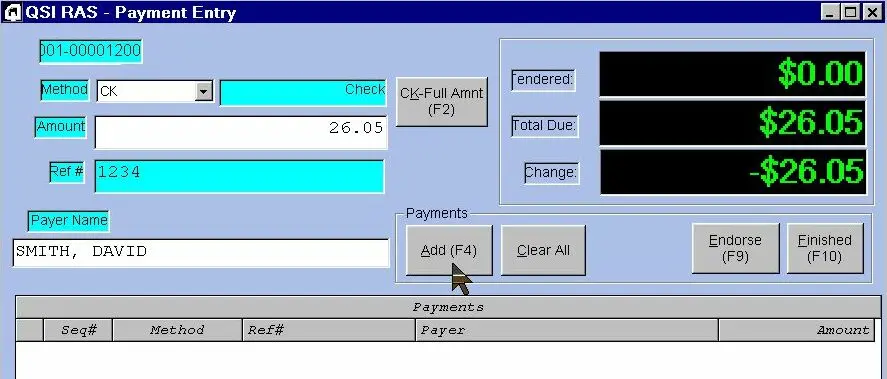This screenshot has height=379, width=887.
Task: Click the Ref# column header
Action: (x=329, y=330)
